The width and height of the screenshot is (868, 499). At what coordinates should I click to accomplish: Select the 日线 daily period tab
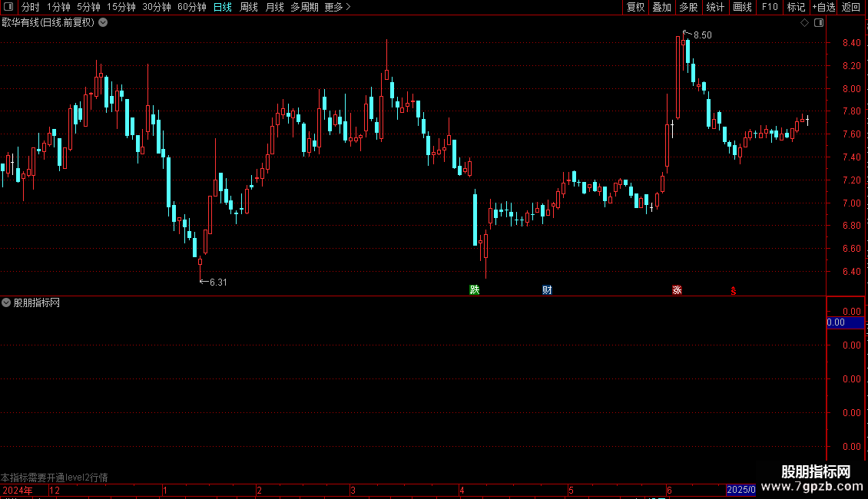(223, 7)
